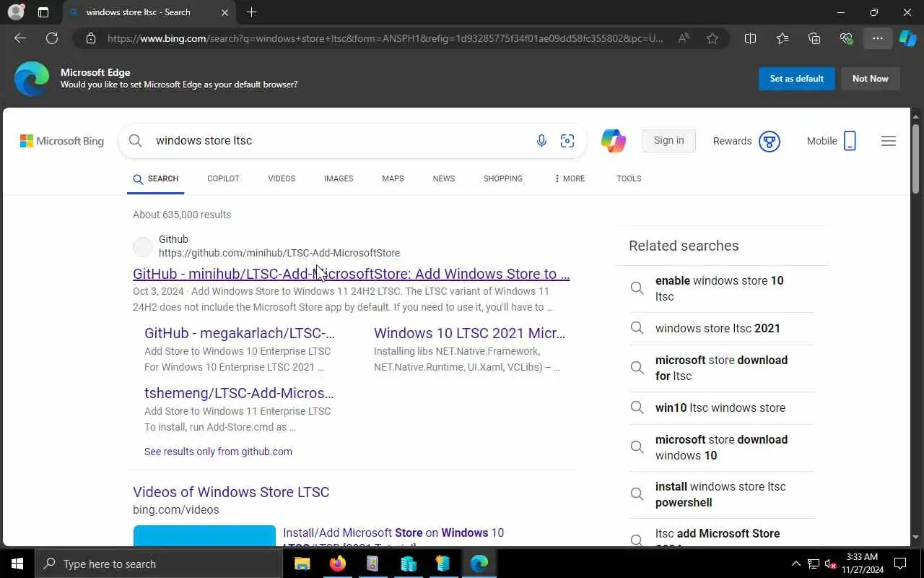Go back to previous page
924x578 pixels.
pyautogui.click(x=20, y=38)
